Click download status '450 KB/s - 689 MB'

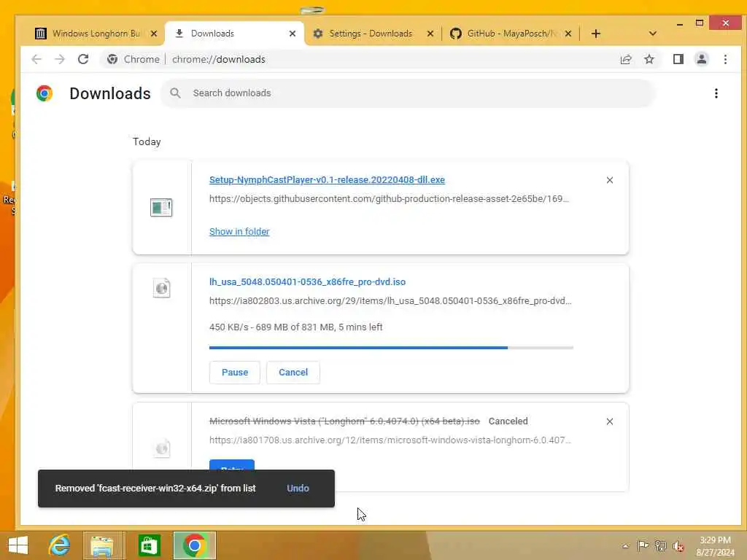coord(296,327)
